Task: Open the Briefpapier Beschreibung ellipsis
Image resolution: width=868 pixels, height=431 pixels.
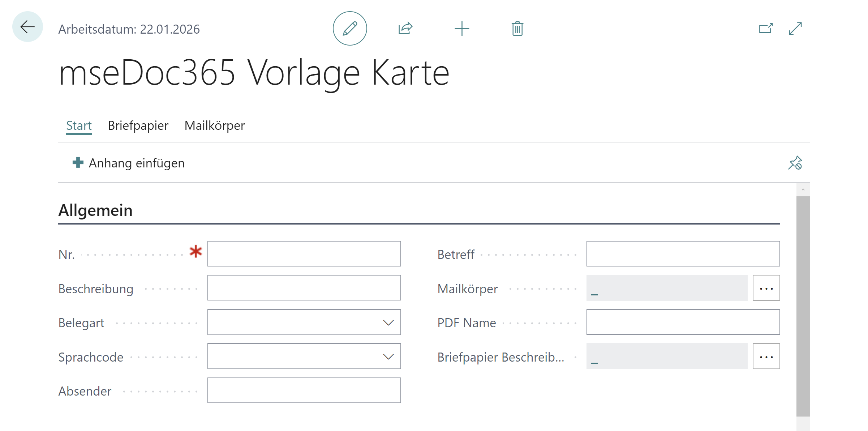Action: tap(766, 356)
